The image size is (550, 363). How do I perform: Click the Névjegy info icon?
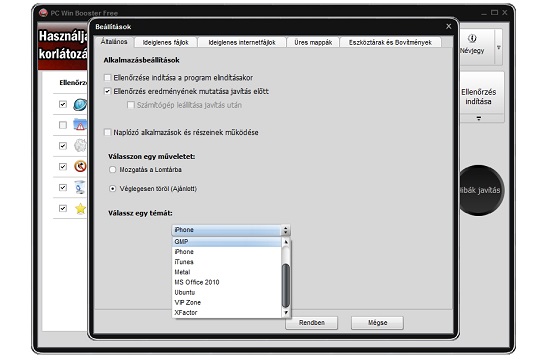click(x=472, y=38)
